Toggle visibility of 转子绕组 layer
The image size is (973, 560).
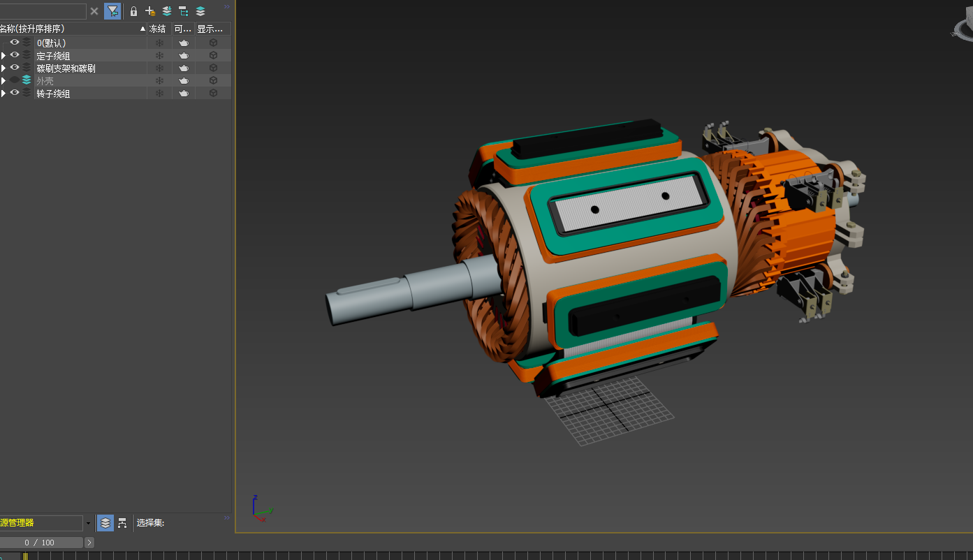15,93
